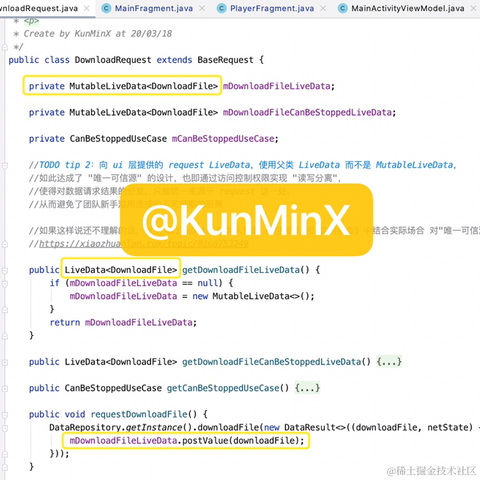Switch to the MainFragment.java tab
This screenshot has height=480, width=480.
coord(154,8)
